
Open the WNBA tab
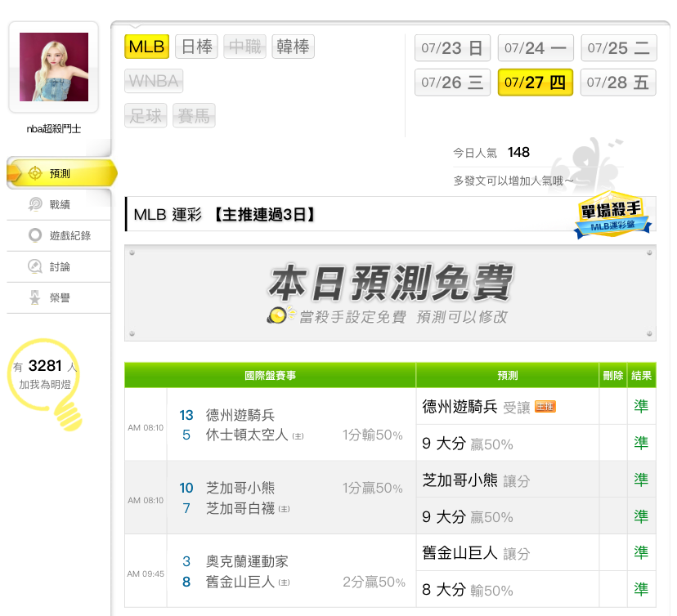tap(154, 81)
